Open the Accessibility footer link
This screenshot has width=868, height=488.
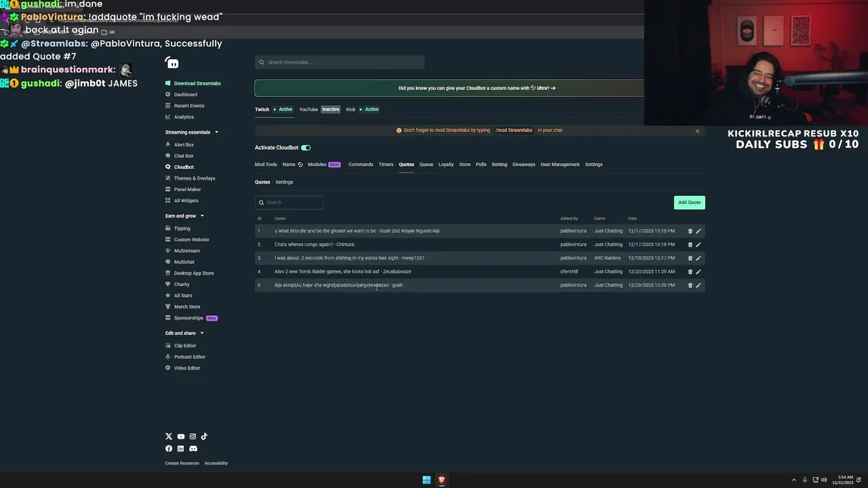pos(216,464)
